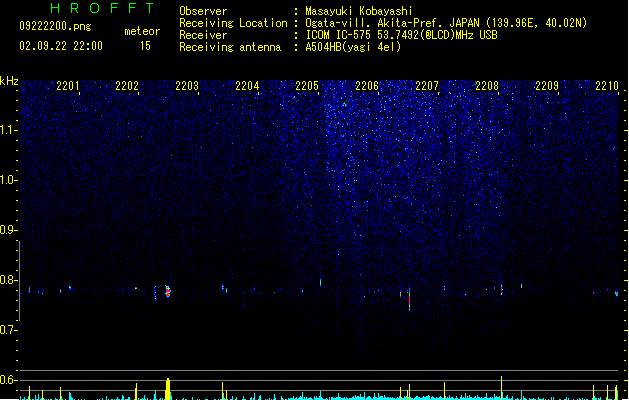Click the 2205 time marker

(307, 85)
